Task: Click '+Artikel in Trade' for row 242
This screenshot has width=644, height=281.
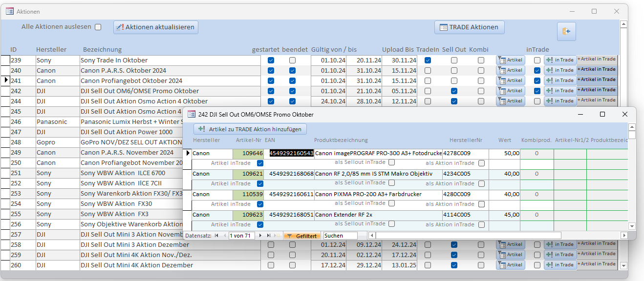Action: click(x=597, y=90)
